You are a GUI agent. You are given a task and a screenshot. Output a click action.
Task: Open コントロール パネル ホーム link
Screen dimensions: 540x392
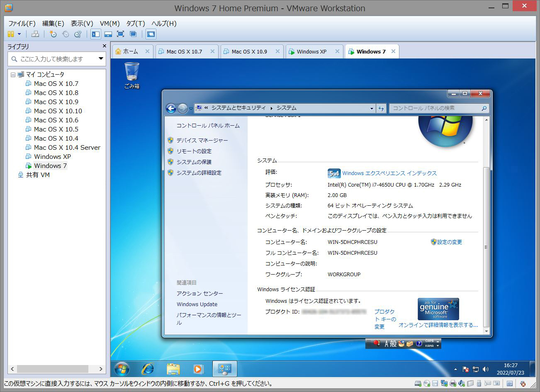point(208,125)
